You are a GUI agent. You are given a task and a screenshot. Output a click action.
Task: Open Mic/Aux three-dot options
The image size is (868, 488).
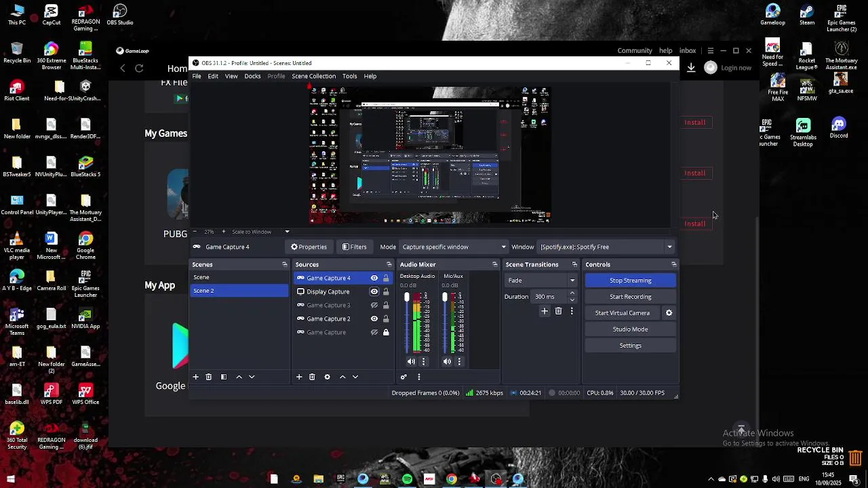point(459,362)
